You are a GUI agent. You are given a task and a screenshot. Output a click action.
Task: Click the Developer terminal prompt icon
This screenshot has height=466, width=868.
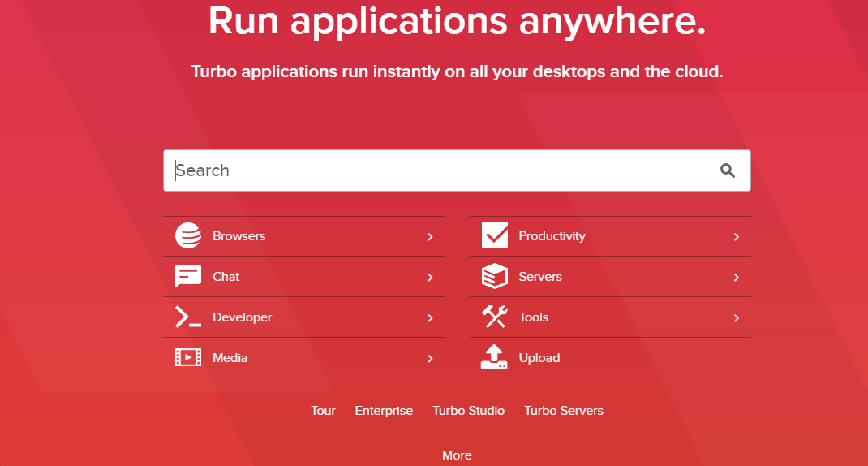(x=188, y=317)
